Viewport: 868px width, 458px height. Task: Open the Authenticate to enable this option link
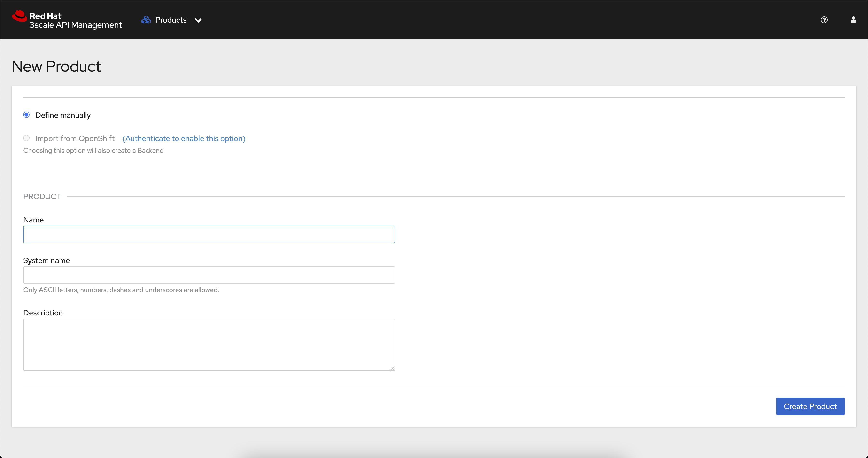184,138
